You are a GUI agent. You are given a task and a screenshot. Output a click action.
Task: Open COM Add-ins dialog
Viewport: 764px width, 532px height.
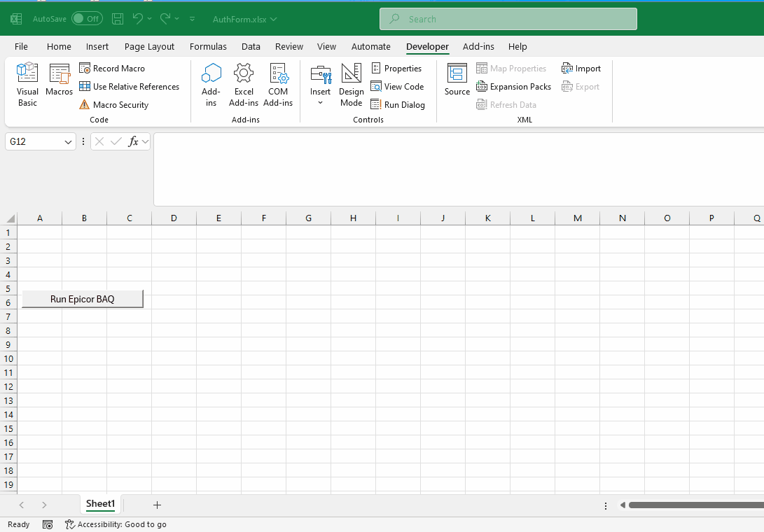pyautogui.click(x=278, y=84)
